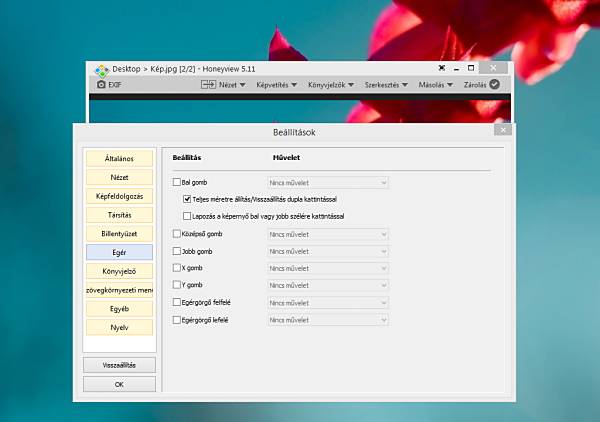
Task: Click the EXIF toolbar label
Action: pos(115,85)
